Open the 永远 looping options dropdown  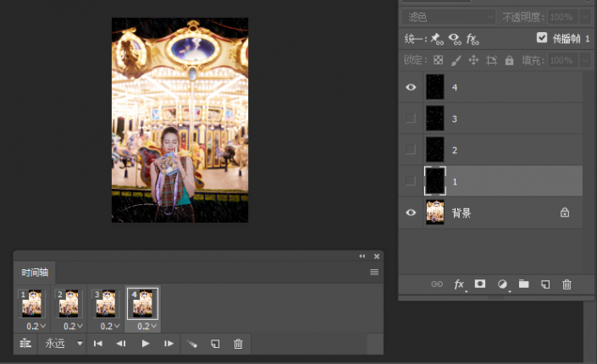pyautogui.click(x=64, y=344)
